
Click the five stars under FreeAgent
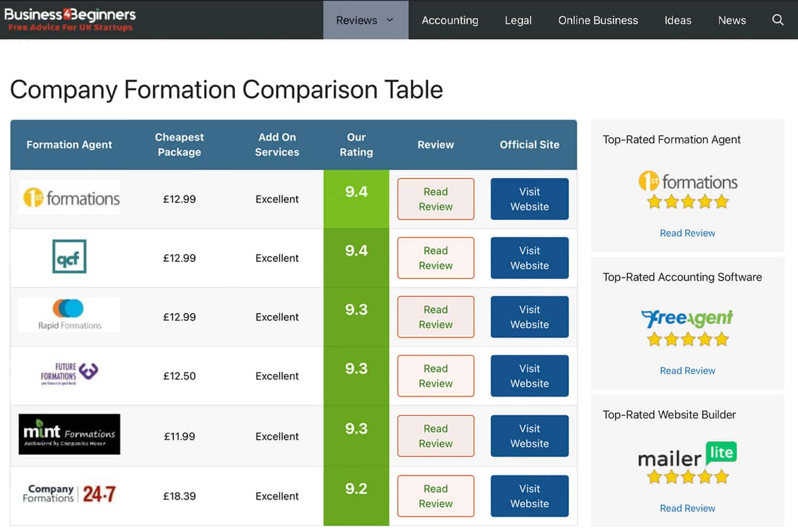[x=687, y=339]
